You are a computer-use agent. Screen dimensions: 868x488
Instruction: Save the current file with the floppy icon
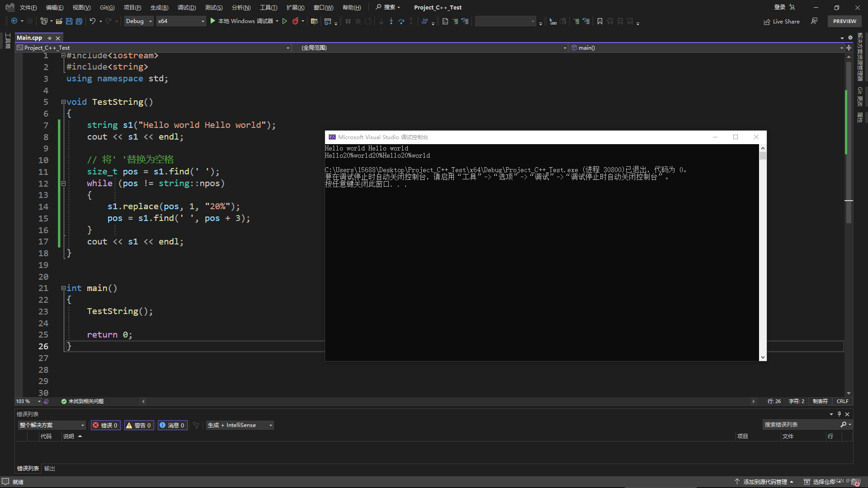point(69,21)
